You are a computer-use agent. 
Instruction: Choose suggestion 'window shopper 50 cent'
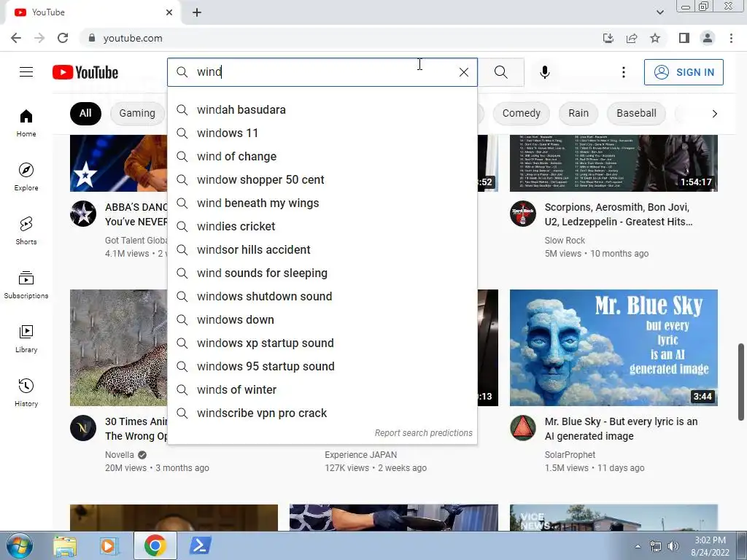(322, 179)
